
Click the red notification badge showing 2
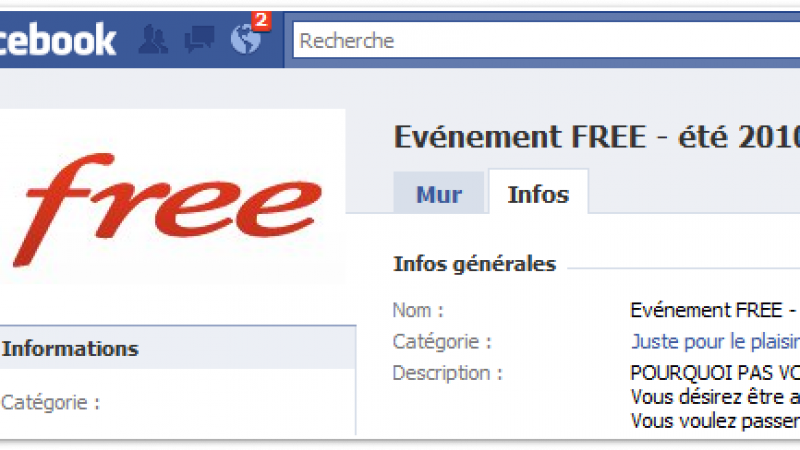click(x=261, y=20)
